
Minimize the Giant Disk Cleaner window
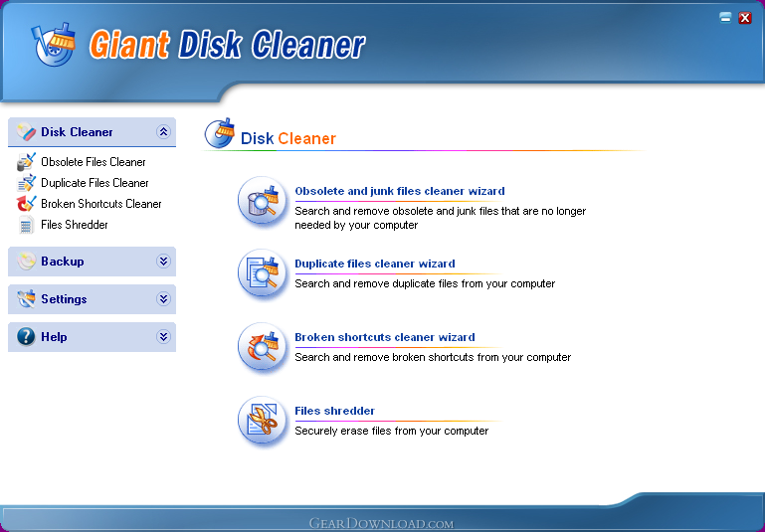[725, 18]
